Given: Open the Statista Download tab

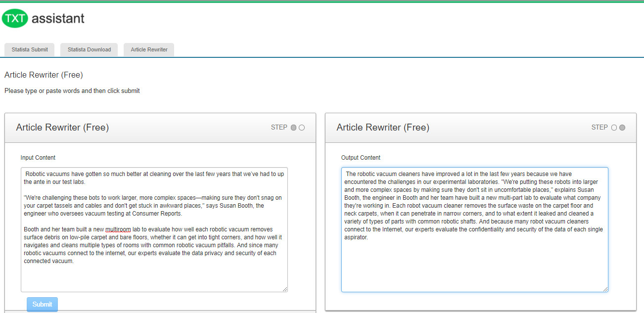Looking at the screenshot, I should pos(89,49).
